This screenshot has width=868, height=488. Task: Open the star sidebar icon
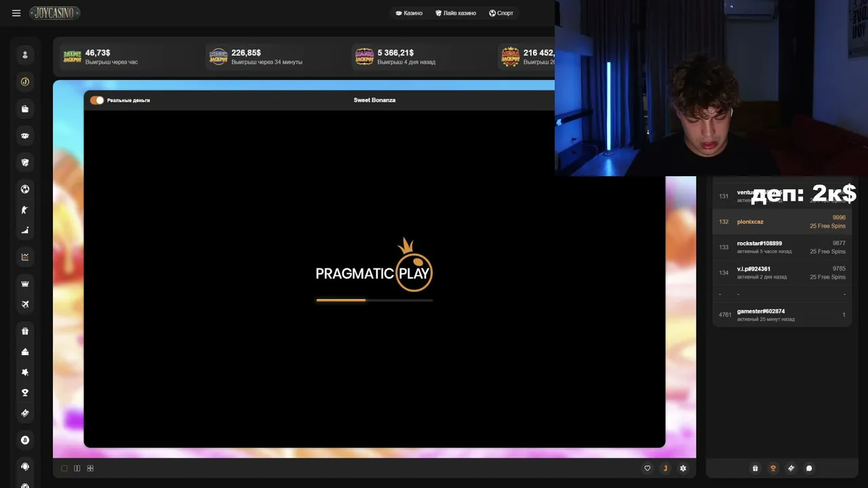pos(25,372)
